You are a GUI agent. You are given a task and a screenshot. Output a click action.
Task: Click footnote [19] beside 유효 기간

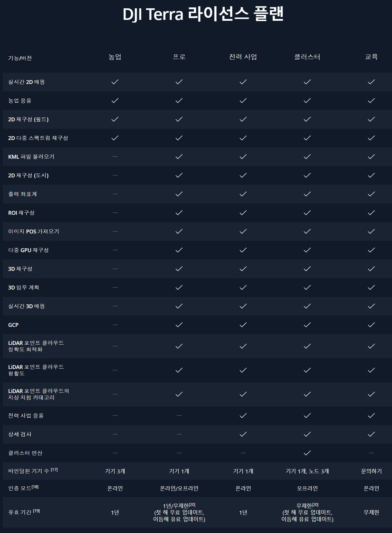[36, 511]
